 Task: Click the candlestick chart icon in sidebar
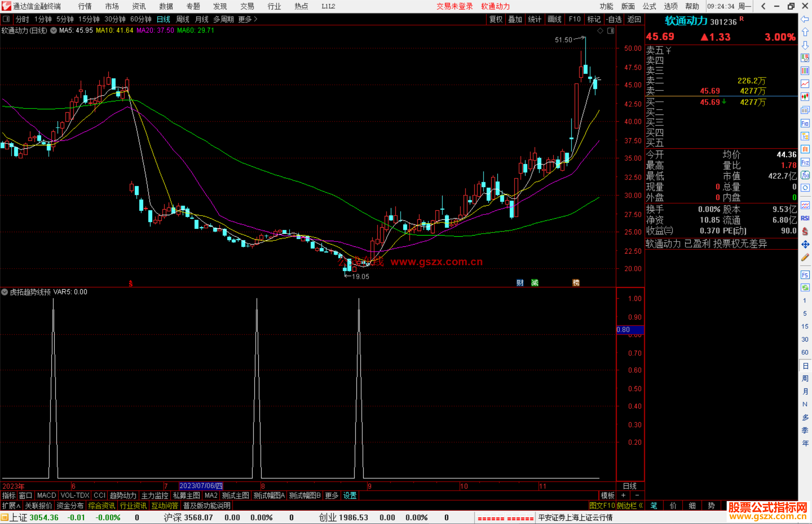point(805,97)
